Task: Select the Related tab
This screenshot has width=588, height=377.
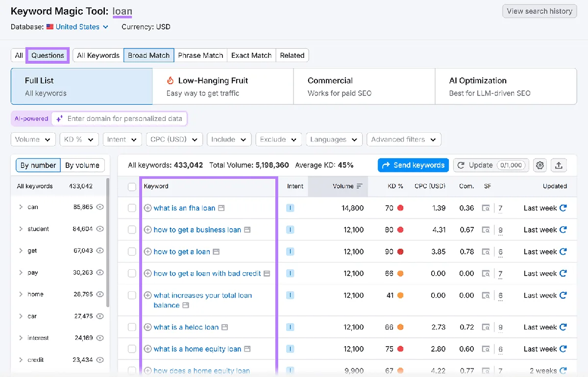Action: (x=292, y=55)
